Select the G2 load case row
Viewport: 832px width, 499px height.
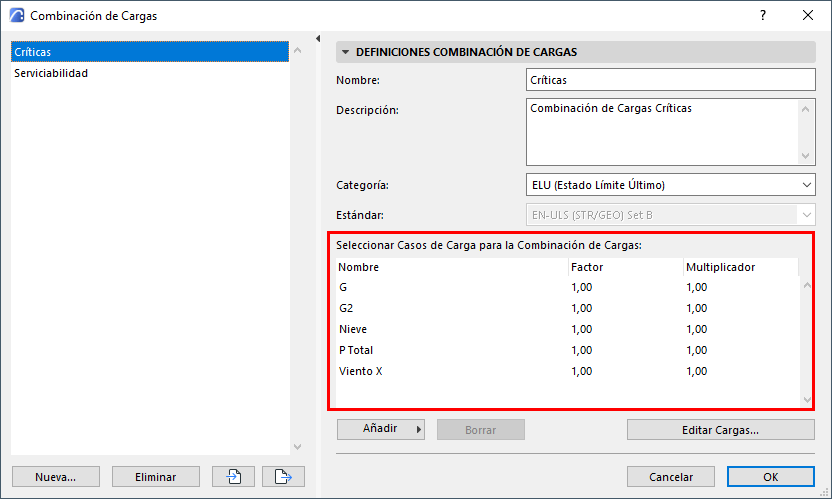click(x=567, y=308)
